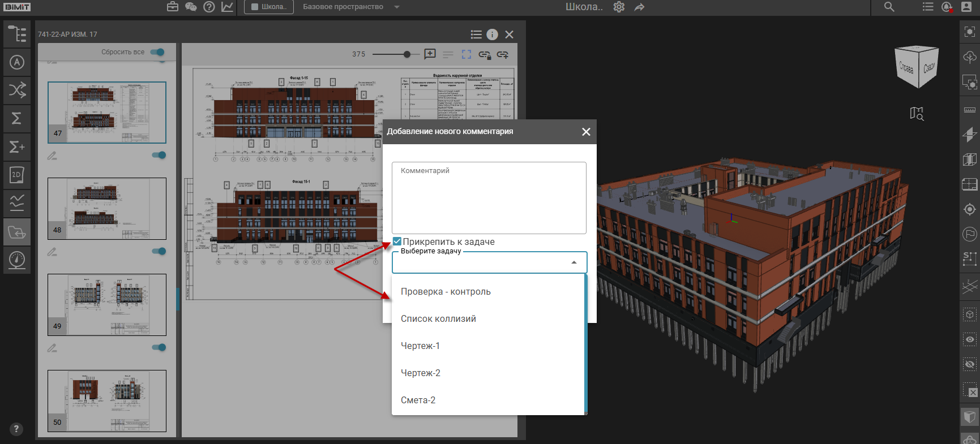This screenshot has height=444, width=980.
Task: Click the search magnifier in the top bar
Action: pyautogui.click(x=889, y=7)
